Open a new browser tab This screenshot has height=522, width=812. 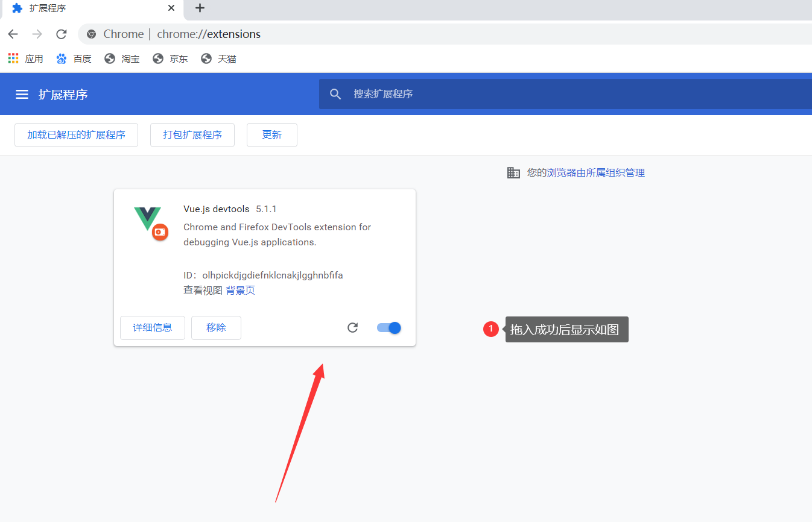pos(199,8)
